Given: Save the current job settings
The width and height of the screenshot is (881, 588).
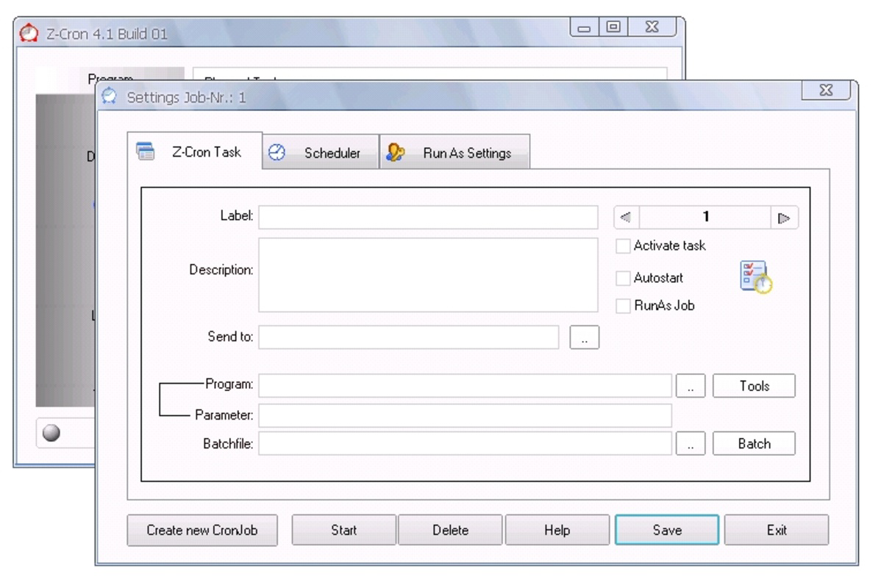Looking at the screenshot, I should [666, 529].
